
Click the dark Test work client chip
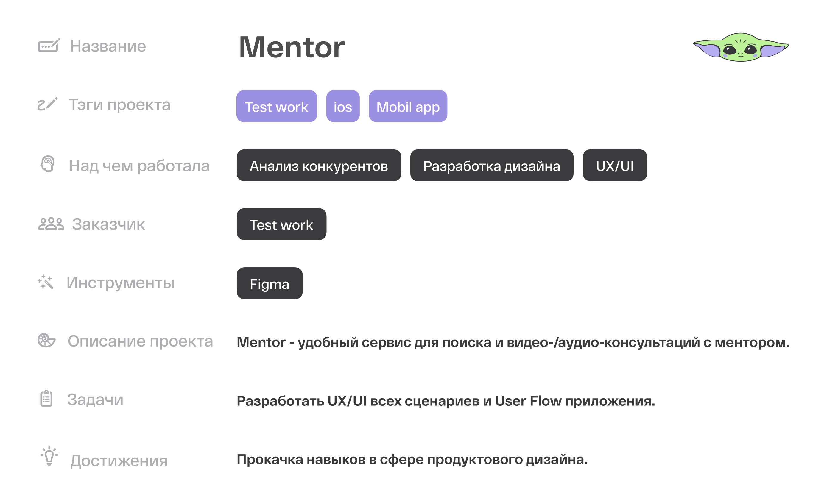coord(281,224)
